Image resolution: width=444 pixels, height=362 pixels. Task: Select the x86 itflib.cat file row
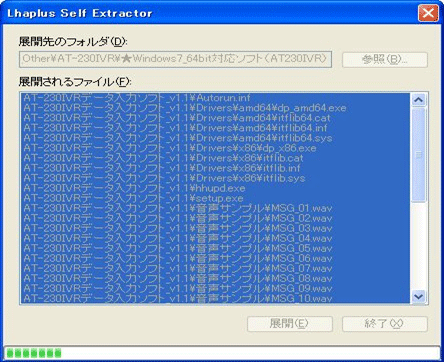pyautogui.click(x=215, y=158)
